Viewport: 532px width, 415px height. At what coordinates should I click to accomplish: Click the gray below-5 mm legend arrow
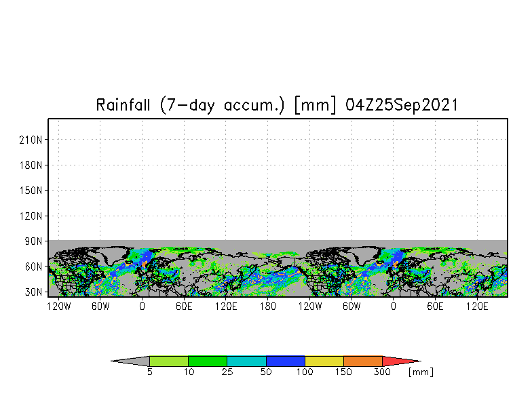tap(130, 361)
